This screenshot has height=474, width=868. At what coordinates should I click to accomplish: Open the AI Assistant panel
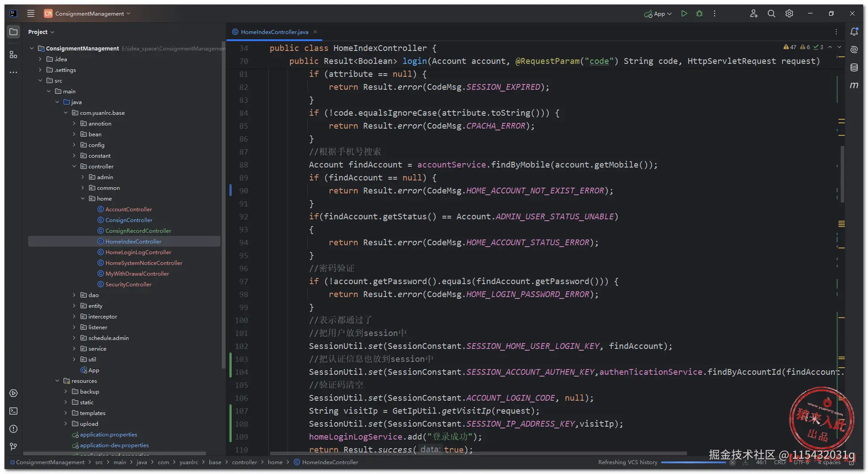tap(854, 50)
